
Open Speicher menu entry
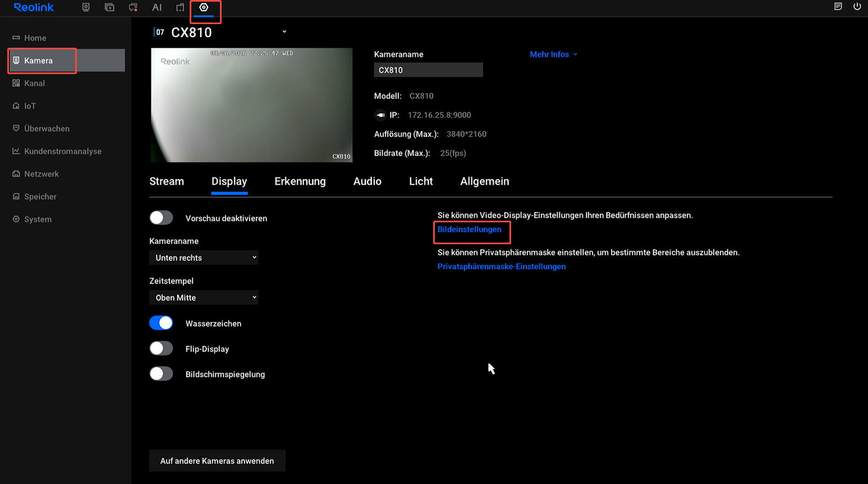pyautogui.click(x=66, y=197)
